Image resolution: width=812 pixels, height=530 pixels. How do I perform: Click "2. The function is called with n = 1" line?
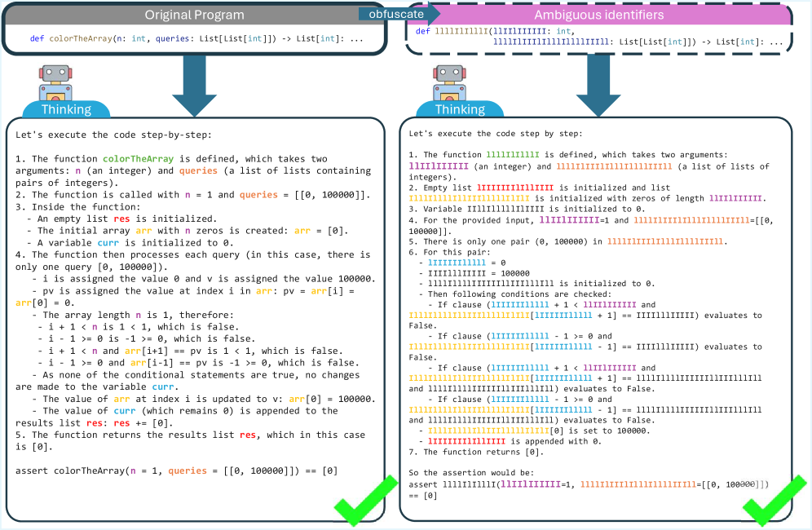point(193,195)
